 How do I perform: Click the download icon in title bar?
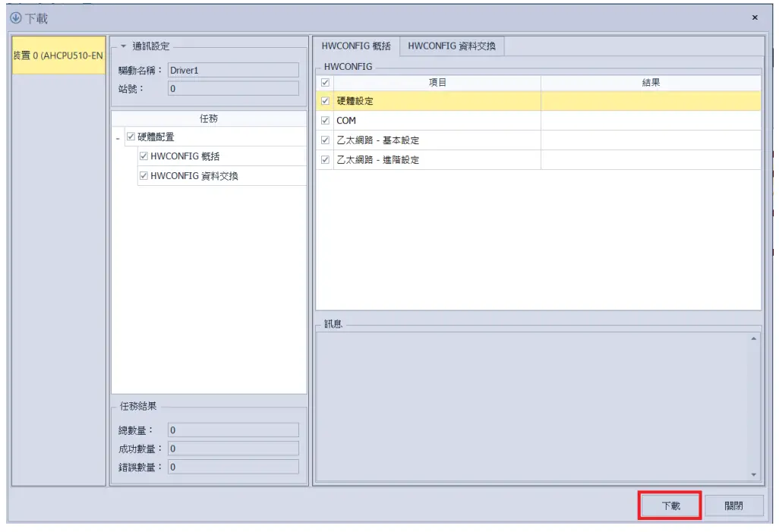[x=15, y=18]
